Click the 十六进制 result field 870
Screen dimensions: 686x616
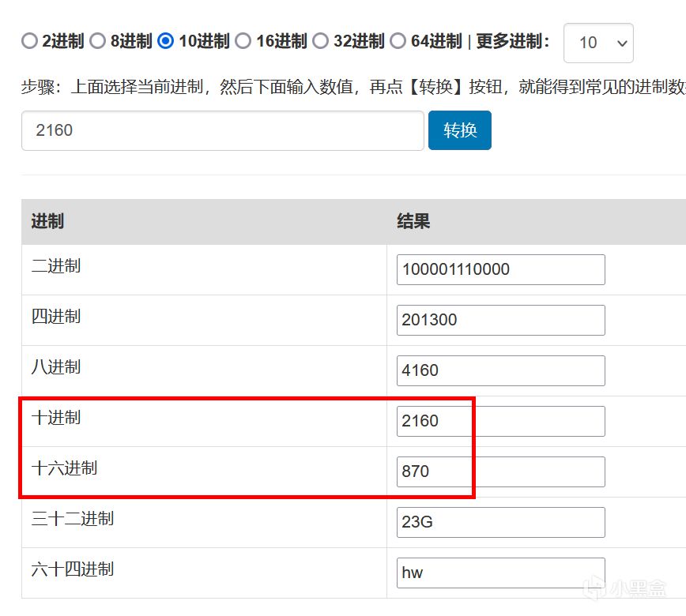click(500, 471)
